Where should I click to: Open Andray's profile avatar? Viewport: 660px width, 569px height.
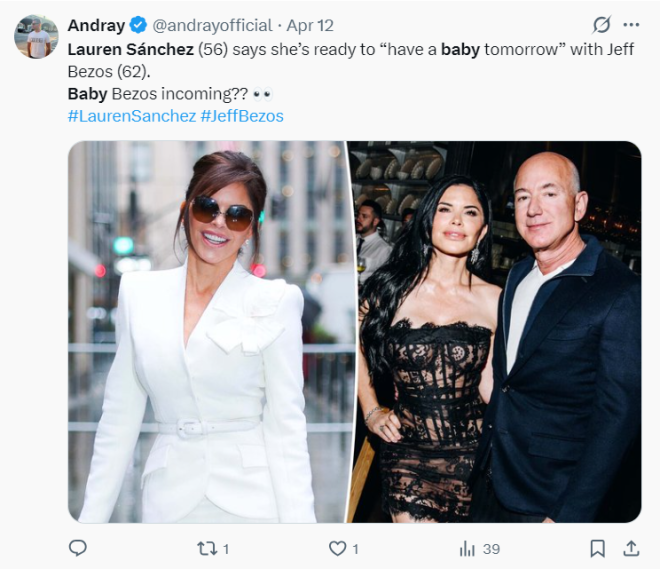tap(36, 38)
